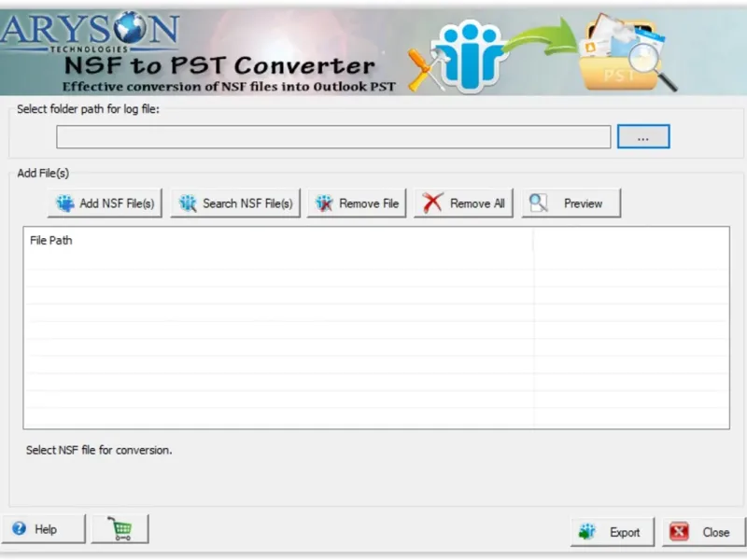Browse for log folder with ellipsis button
747x560 pixels.
(x=643, y=136)
